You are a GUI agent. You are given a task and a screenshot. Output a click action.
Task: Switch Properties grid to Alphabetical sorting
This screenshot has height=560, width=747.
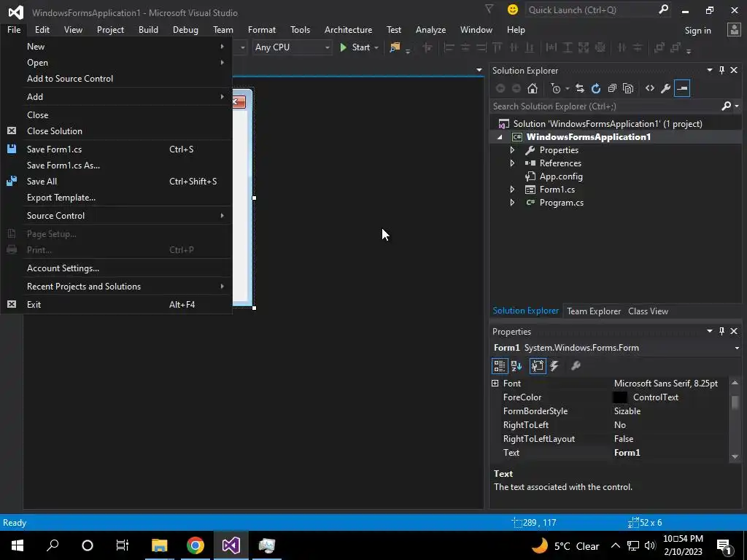coord(516,366)
